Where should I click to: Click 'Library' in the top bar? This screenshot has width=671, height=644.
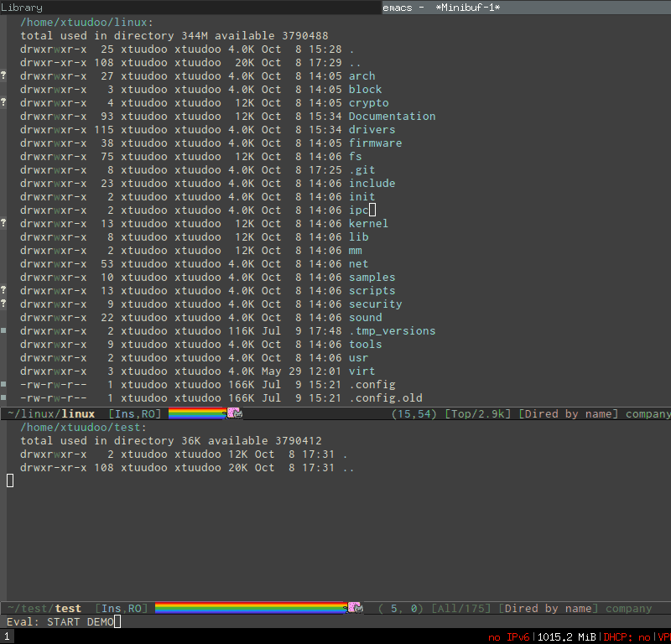(x=22, y=7)
